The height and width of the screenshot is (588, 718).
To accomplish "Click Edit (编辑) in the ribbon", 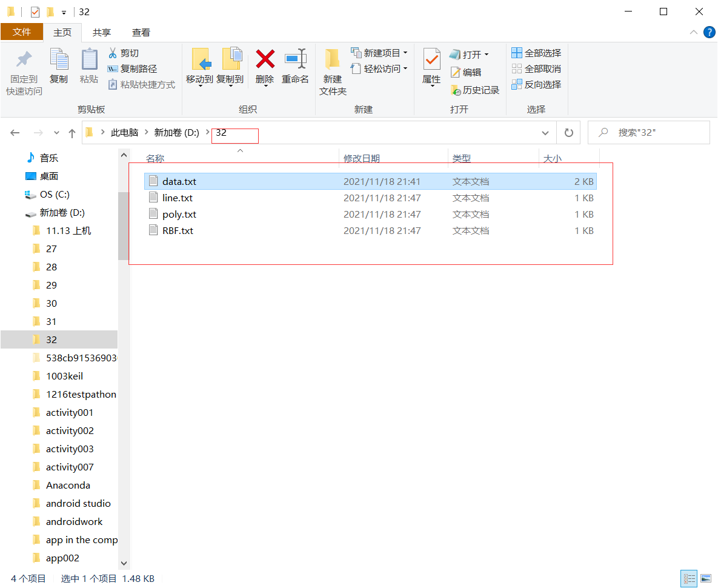I will [x=466, y=72].
